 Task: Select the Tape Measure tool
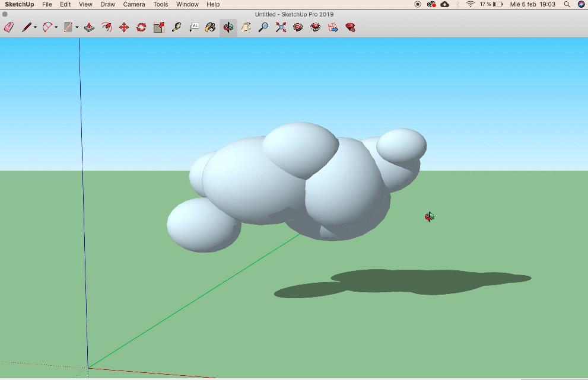point(176,27)
